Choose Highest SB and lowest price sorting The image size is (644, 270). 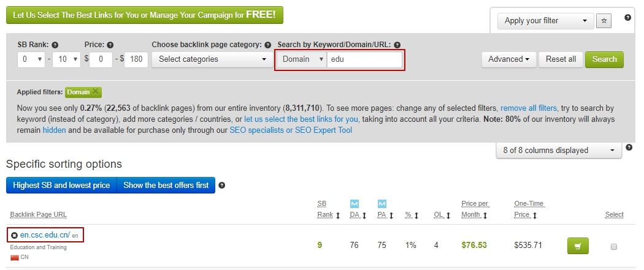coord(61,186)
